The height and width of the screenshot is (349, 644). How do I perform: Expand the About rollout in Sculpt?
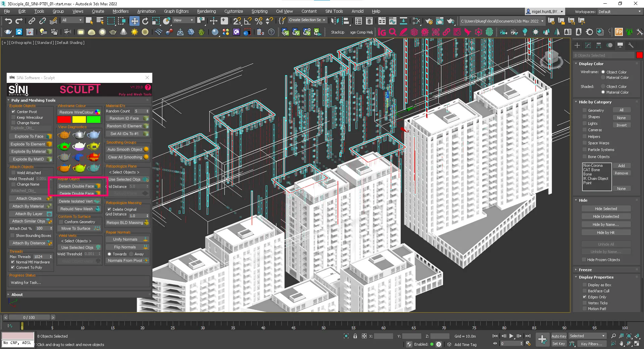[x=17, y=295]
